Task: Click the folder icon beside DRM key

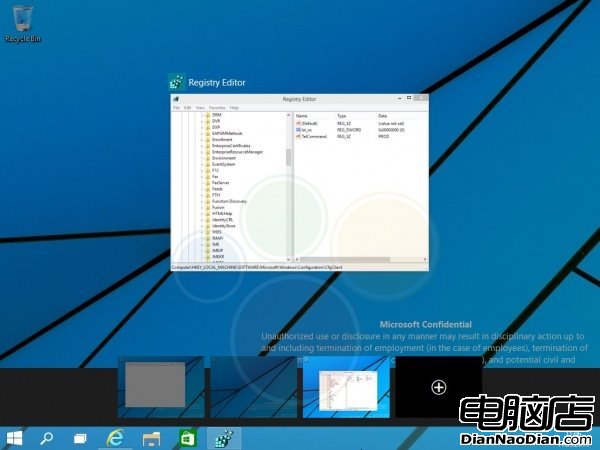Action: tap(208, 115)
